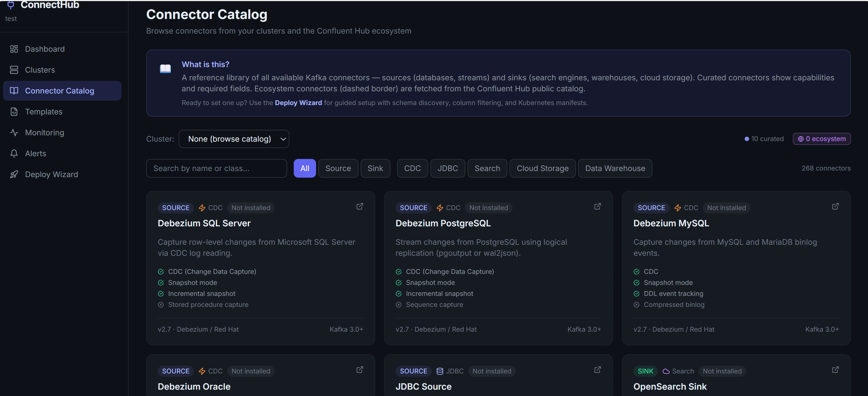Open external link icon on JDBC Source card
This screenshot has height=396, width=868.
tap(597, 369)
